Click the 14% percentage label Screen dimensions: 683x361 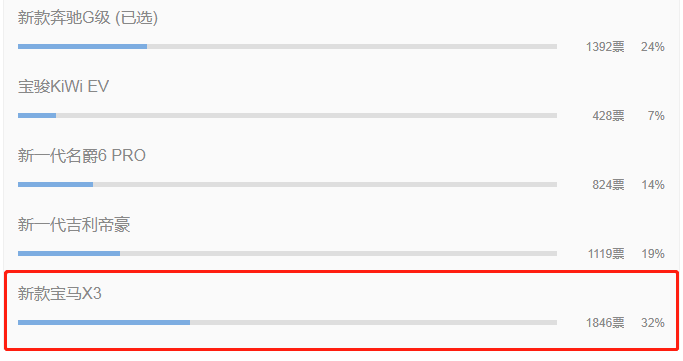[653, 185]
